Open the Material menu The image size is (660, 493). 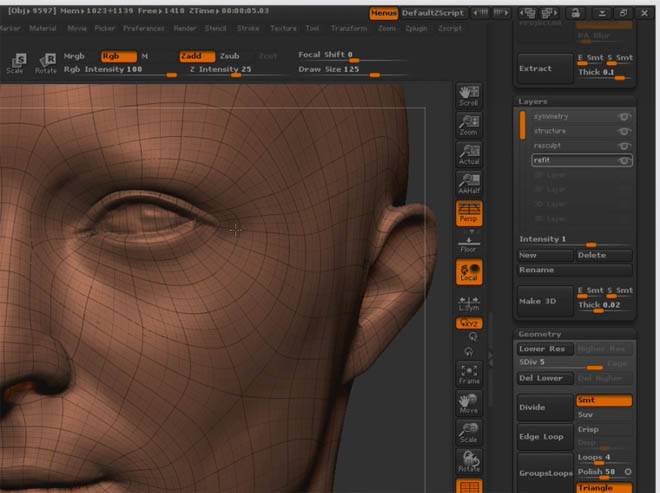pos(43,28)
